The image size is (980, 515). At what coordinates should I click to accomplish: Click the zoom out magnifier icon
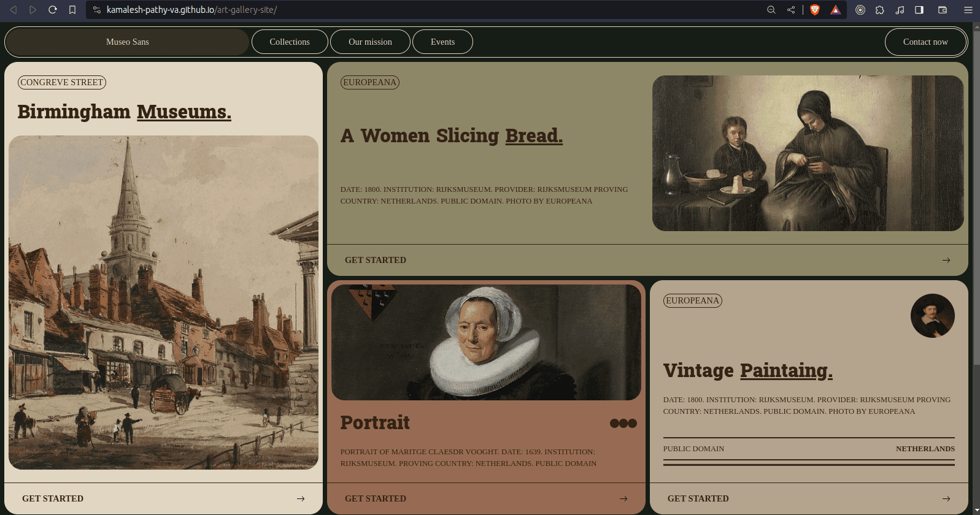[x=771, y=10]
